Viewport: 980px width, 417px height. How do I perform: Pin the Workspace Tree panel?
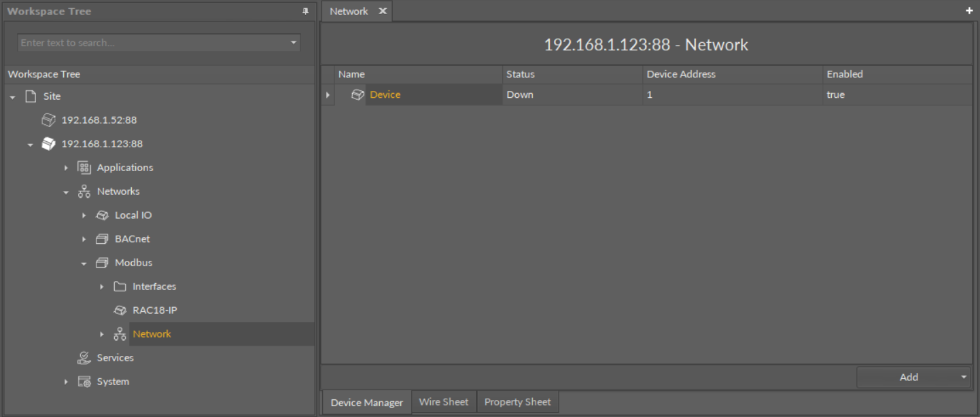305,12
